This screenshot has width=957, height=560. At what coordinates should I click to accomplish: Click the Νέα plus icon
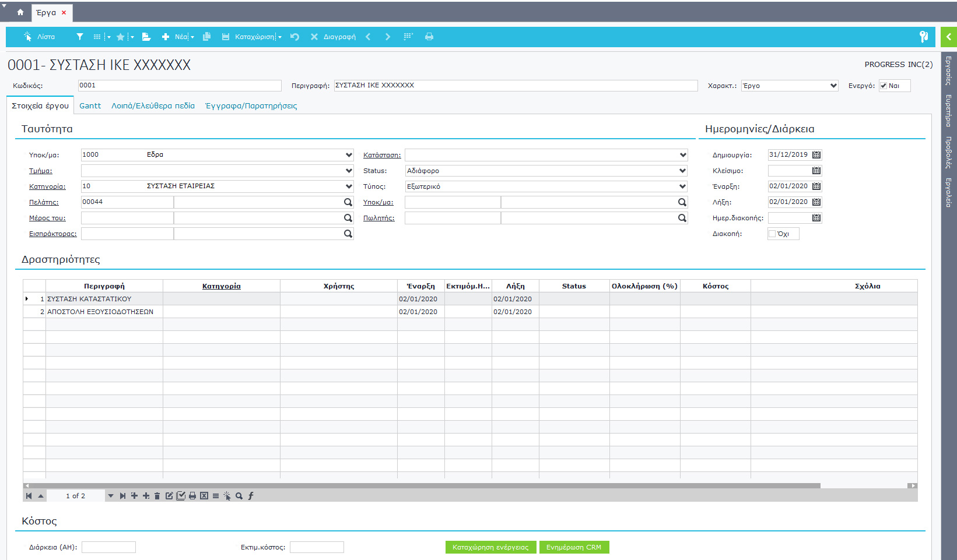166,37
